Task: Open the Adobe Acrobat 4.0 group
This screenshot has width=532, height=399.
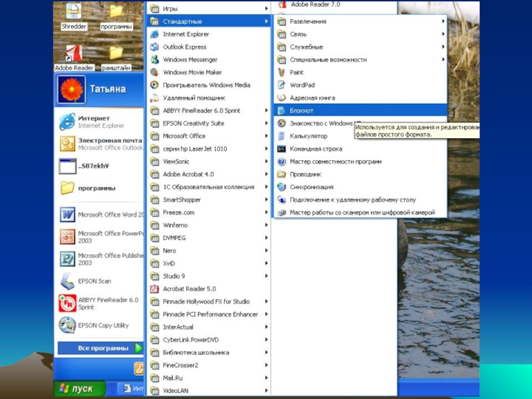Action: point(209,174)
